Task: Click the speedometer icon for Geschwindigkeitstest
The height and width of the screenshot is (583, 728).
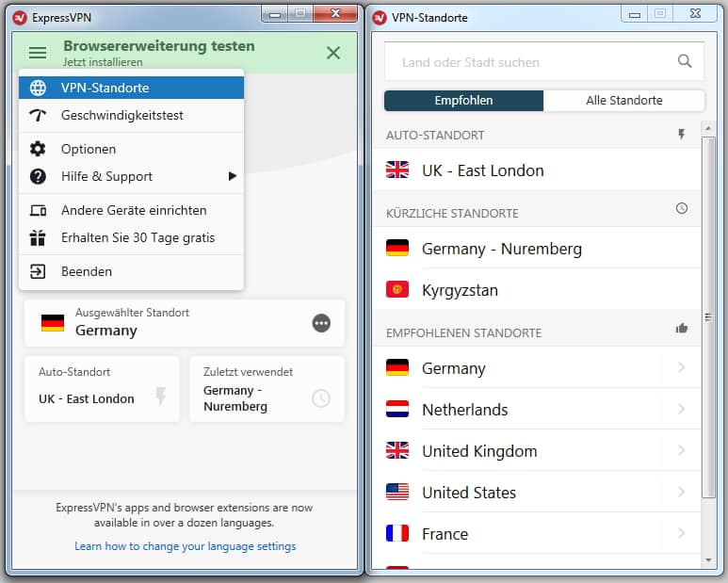Action: point(38,115)
